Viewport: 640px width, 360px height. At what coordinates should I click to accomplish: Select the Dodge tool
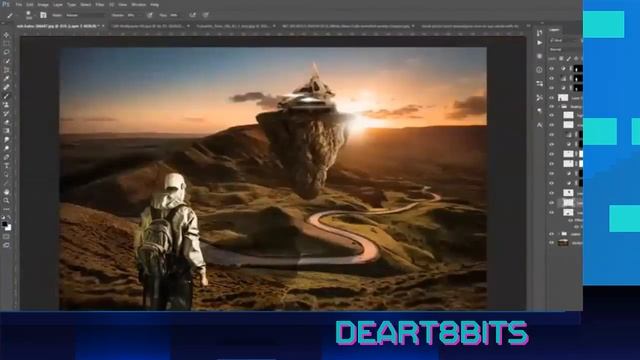point(6,148)
